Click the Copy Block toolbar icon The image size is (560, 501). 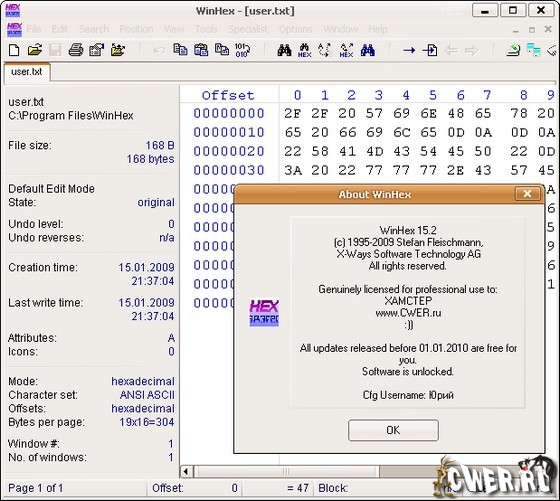click(180, 50)
